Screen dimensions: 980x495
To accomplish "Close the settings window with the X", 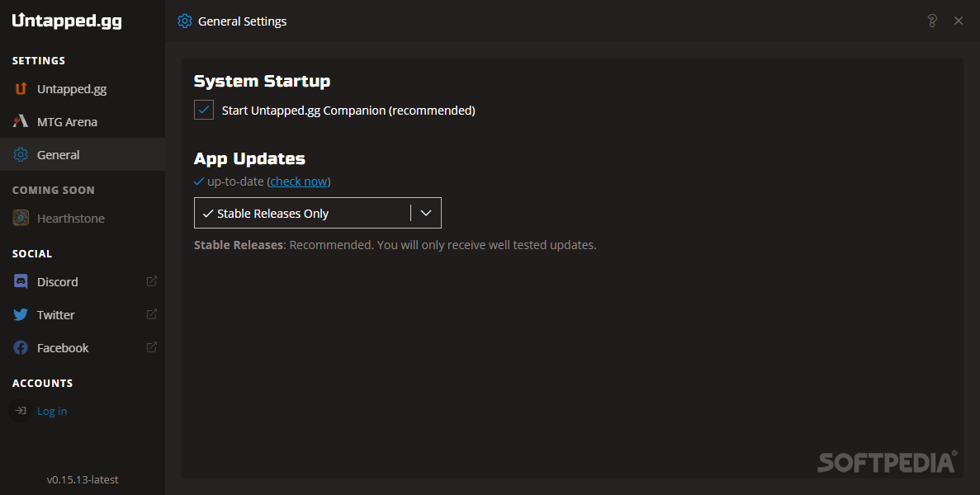I will [959, 21].
